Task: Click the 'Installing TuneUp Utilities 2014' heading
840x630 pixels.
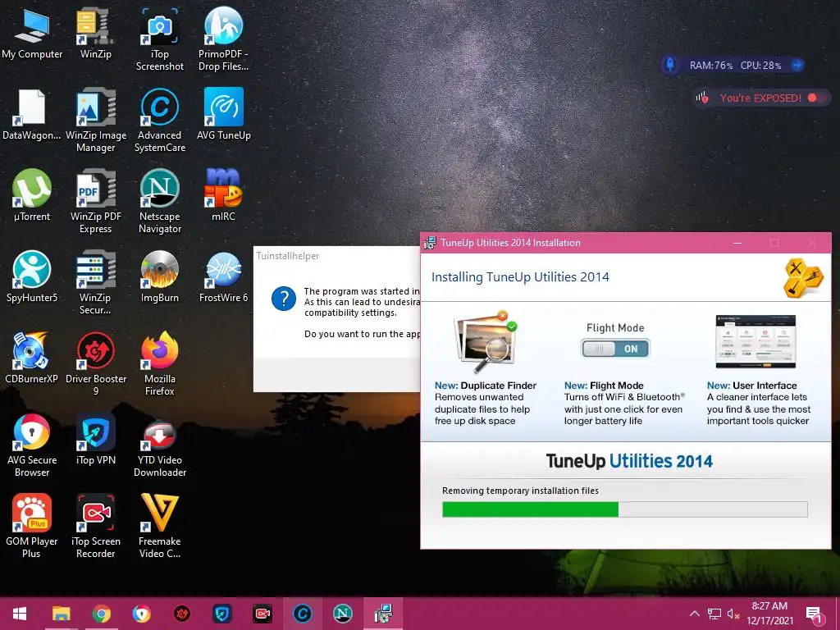Action: tap(520, 277)
